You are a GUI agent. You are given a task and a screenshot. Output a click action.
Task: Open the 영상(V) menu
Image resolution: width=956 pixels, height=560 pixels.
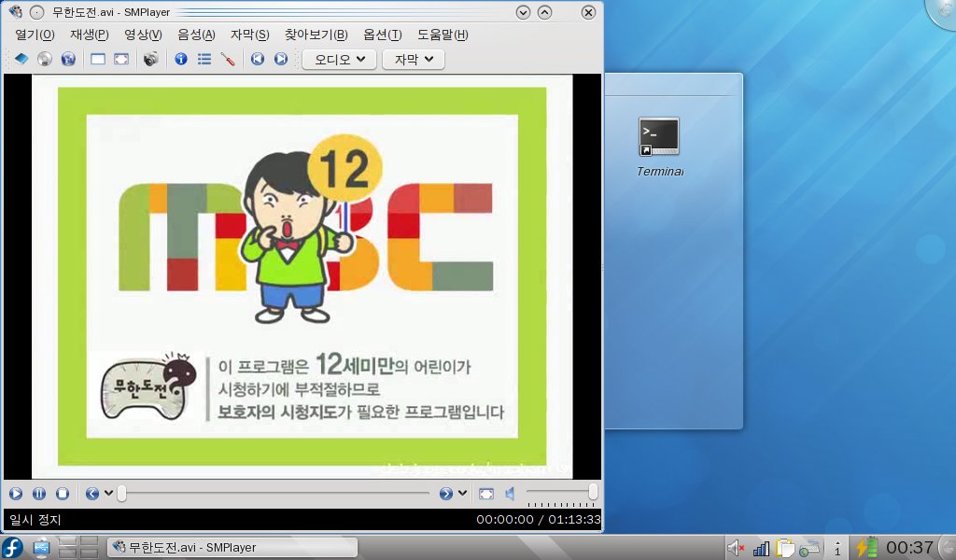pos(143,35)
